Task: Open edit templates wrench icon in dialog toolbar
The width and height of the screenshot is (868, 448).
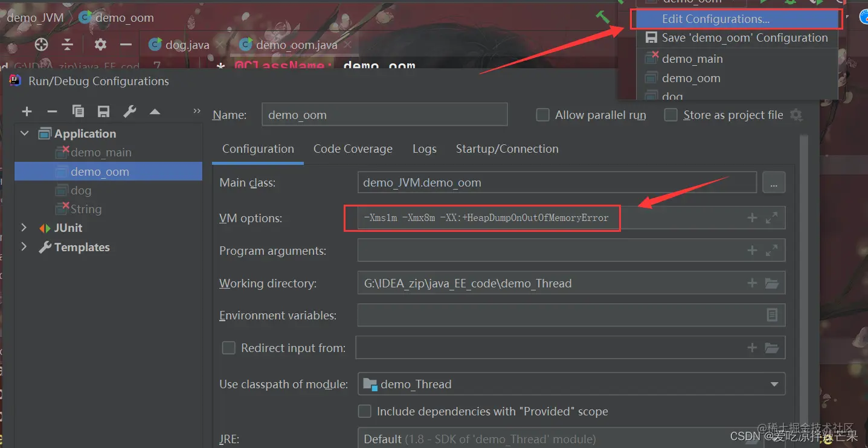Action: point(129,111)
